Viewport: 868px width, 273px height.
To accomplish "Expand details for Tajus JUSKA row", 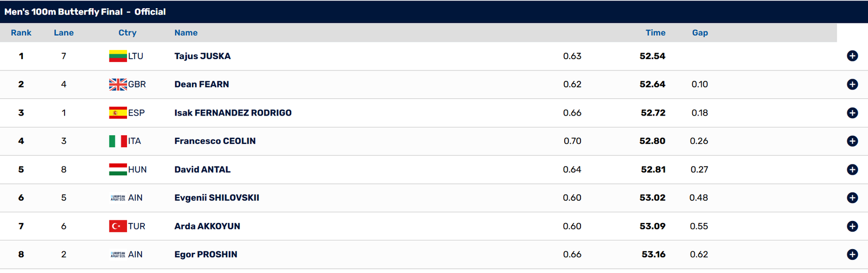I will click(x=852, y=56).
